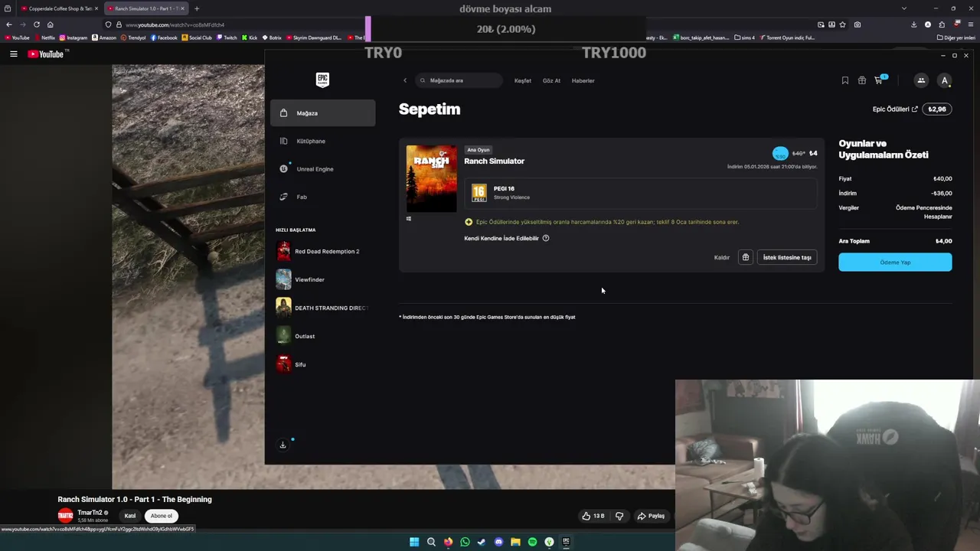Launch Outlast from quick launch

[x=322, y=336]
